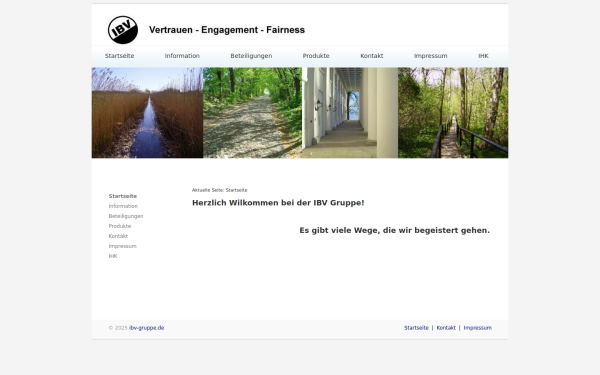Image resolution: width=600 pixels, height=375 pixels.
Task: Select Impressum in the left sidebar menu
Action: tap(122, 246)
